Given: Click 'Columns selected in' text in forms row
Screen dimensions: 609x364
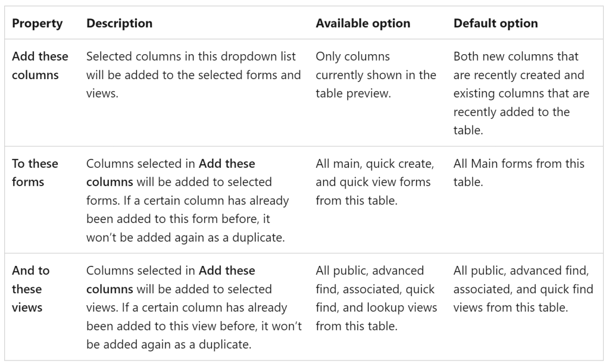Looking at the screenshot, I should [141, 164].
